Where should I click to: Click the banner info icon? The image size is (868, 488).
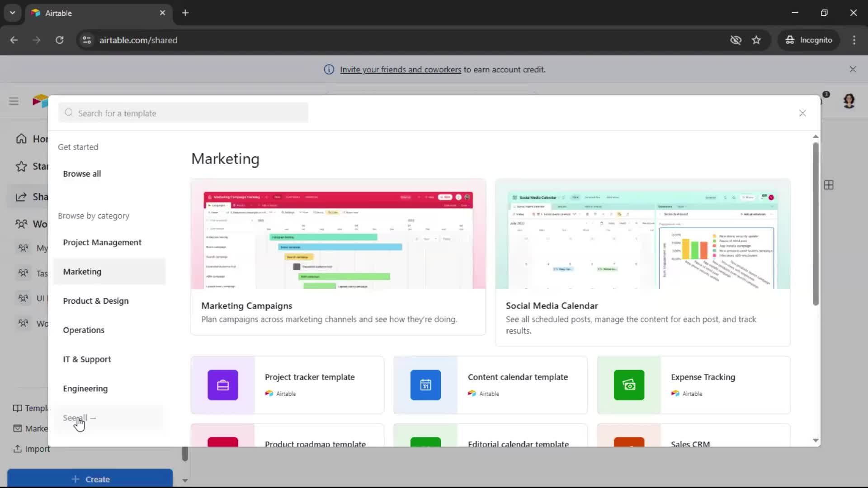(x=329, y=70)
